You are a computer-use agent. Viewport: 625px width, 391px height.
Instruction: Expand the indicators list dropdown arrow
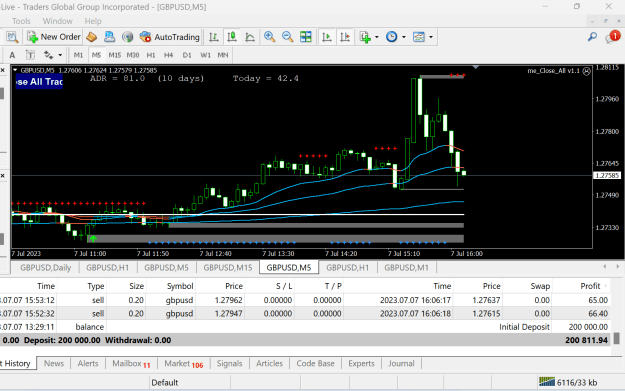point(377,37)
